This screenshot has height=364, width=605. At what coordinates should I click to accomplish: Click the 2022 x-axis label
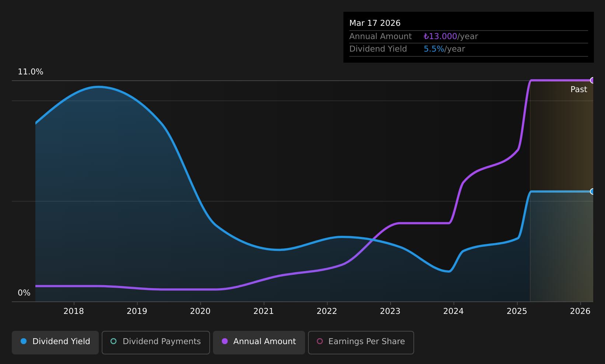click(327, 311)
